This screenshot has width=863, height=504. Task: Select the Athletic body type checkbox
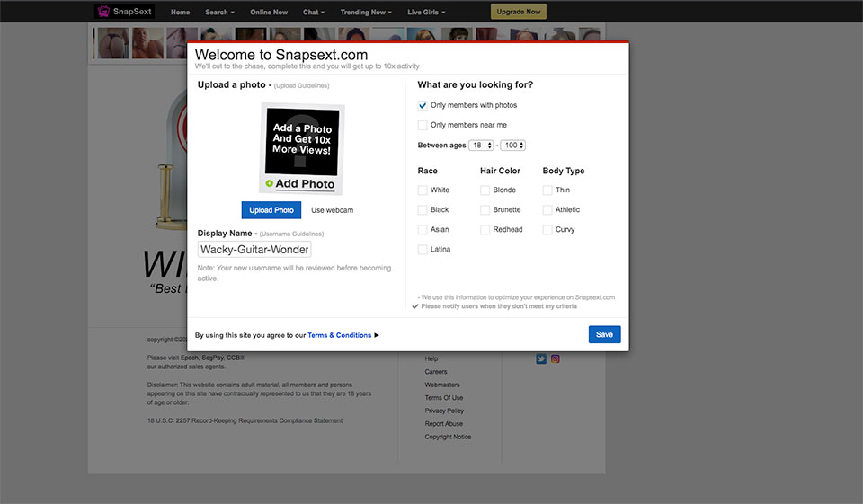(547, 210)
